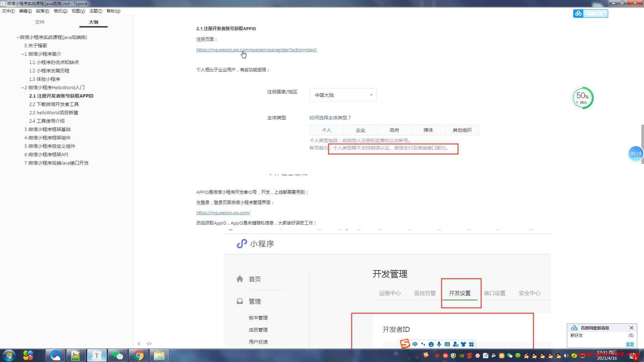Jump to 2.2 下载微信开发者工具
Viewport: 644px width, 362px height.
pos(54,104)
